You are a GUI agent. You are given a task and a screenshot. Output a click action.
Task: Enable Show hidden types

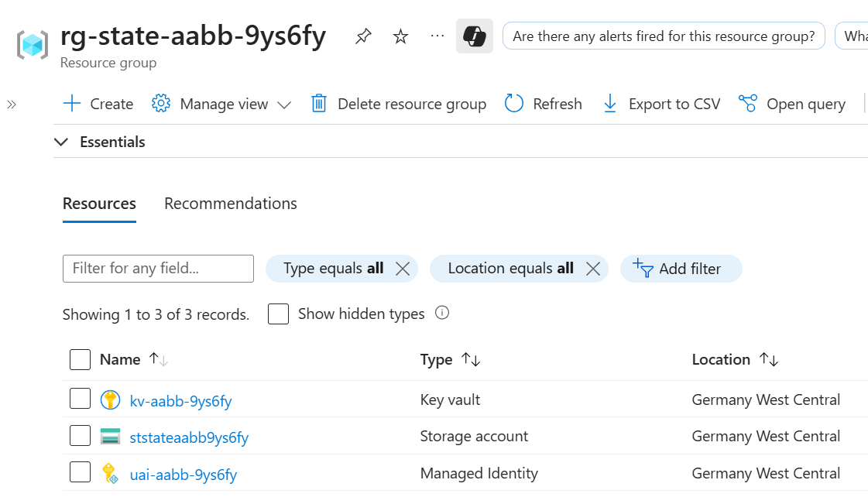pos(278,314)
